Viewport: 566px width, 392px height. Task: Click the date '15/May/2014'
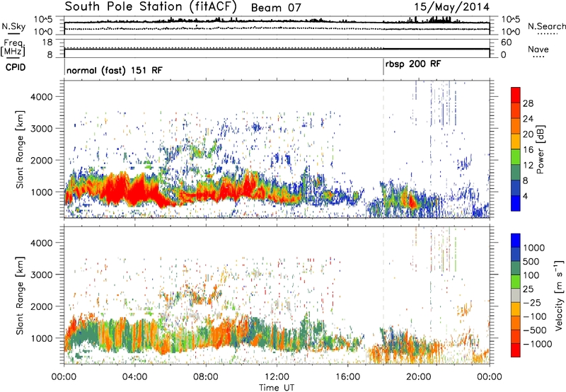[451, 7]
